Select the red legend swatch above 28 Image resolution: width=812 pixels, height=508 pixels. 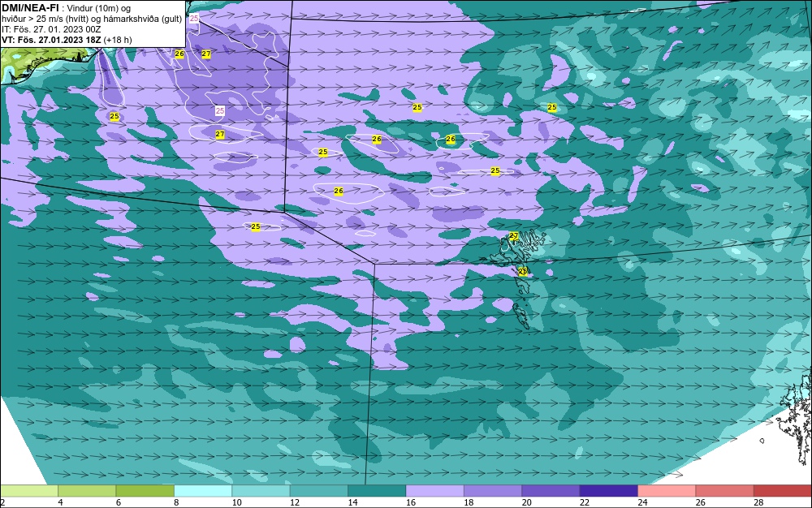click(x=783, y=491)
